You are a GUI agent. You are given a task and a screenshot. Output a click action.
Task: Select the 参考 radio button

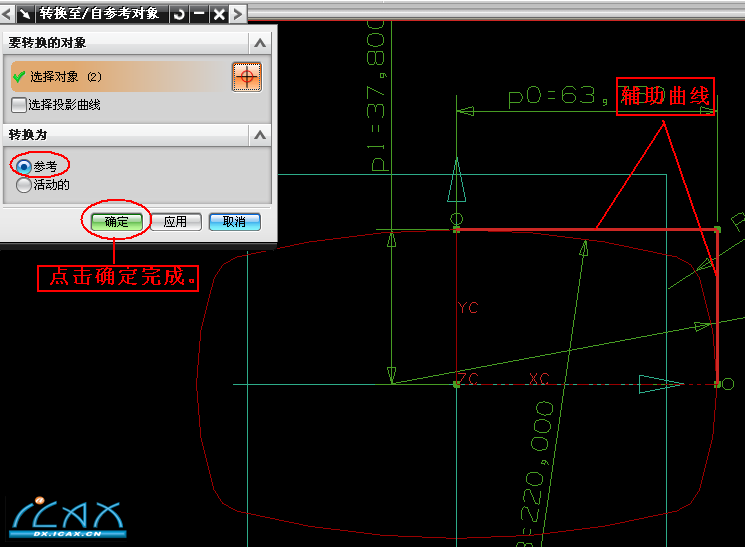click(24, 167)
